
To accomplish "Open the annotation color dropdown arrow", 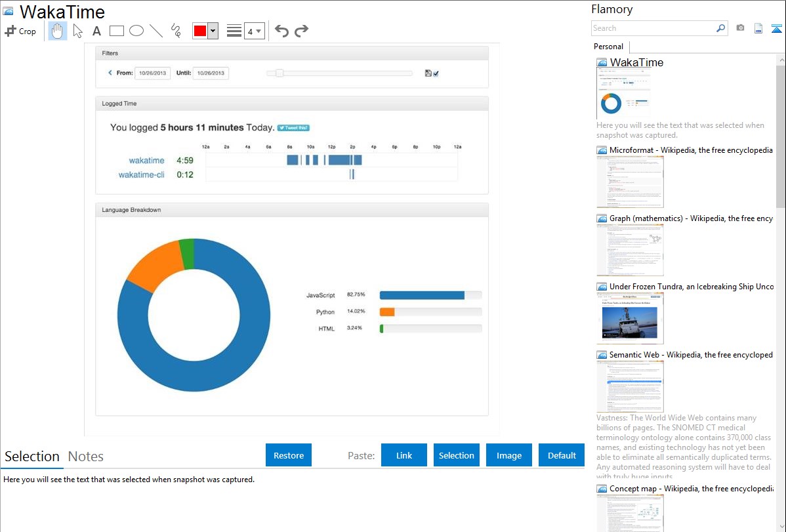I will coord(213,31).
